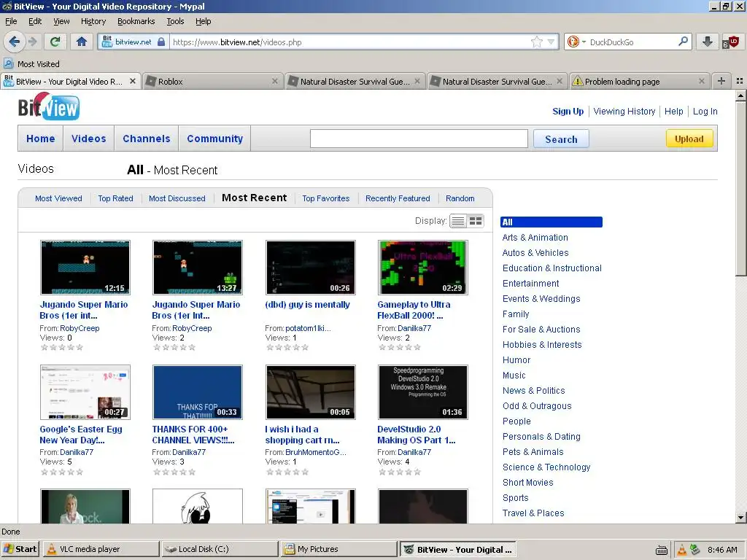Screen dimensions: 747x560
Task: Click the search magnifier icon in the browser search box
Action: 683,42
